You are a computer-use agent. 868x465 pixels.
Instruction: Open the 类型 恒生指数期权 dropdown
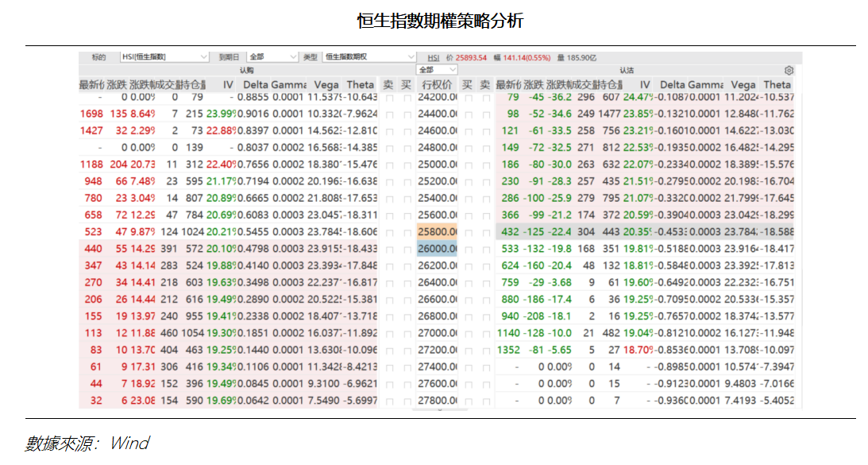[x=368, y=57]
